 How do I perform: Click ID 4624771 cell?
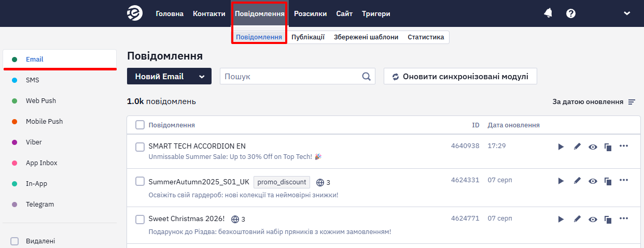click(465, 218)
